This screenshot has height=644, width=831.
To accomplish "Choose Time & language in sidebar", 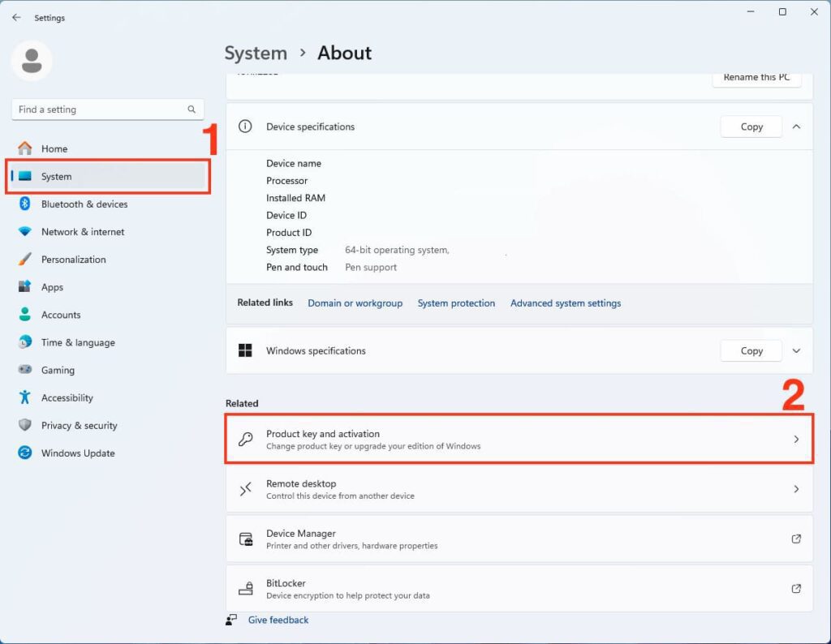I will [x=78, y=342].
